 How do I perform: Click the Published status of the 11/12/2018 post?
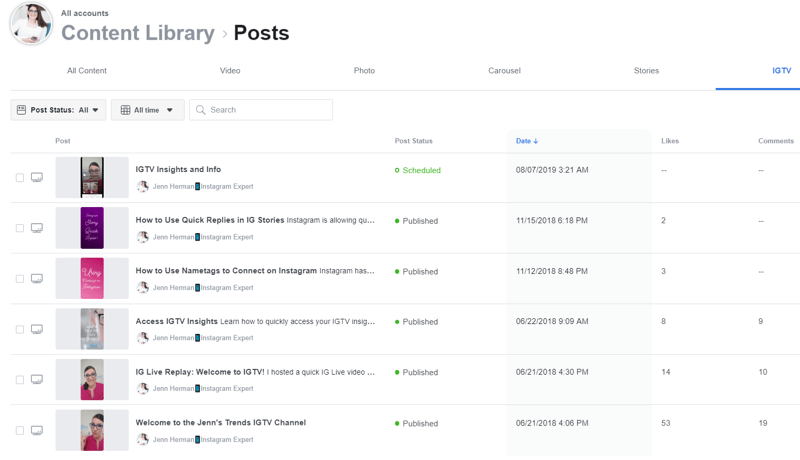click(x=416, y=271)
